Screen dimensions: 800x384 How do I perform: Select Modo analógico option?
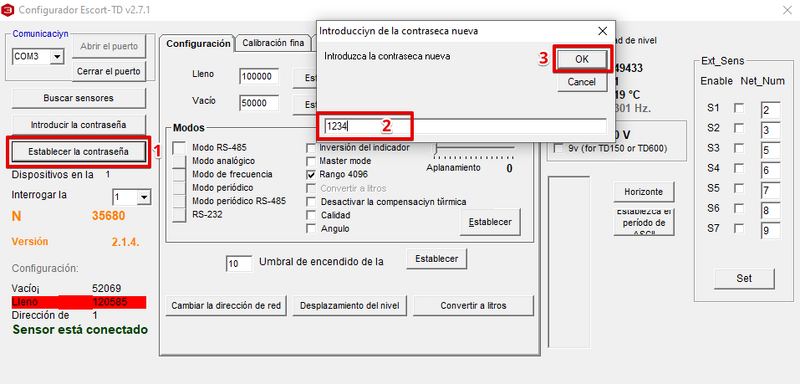[x=179, y=161]
